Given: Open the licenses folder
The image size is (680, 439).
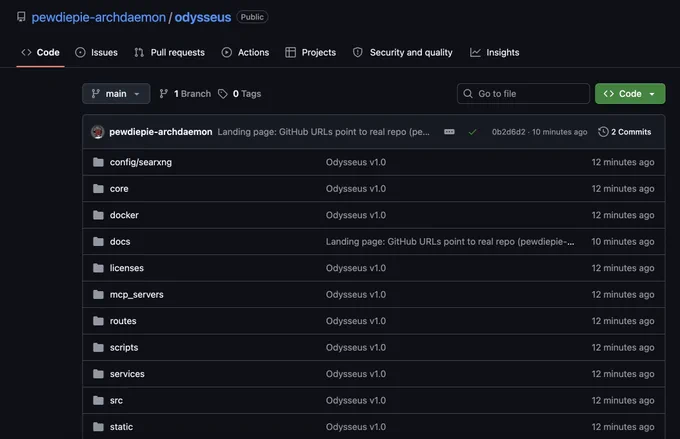Looking at the screenshot, I should pos(127,268).
